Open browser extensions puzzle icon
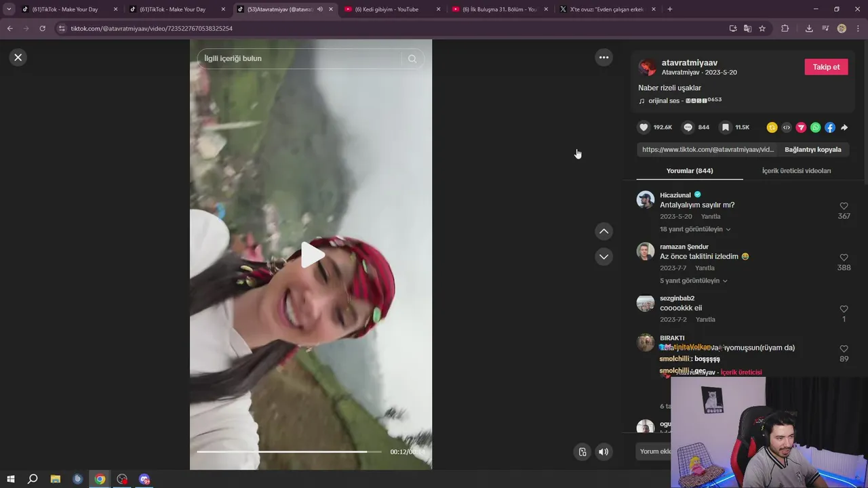868x488 pixels. 785,28
